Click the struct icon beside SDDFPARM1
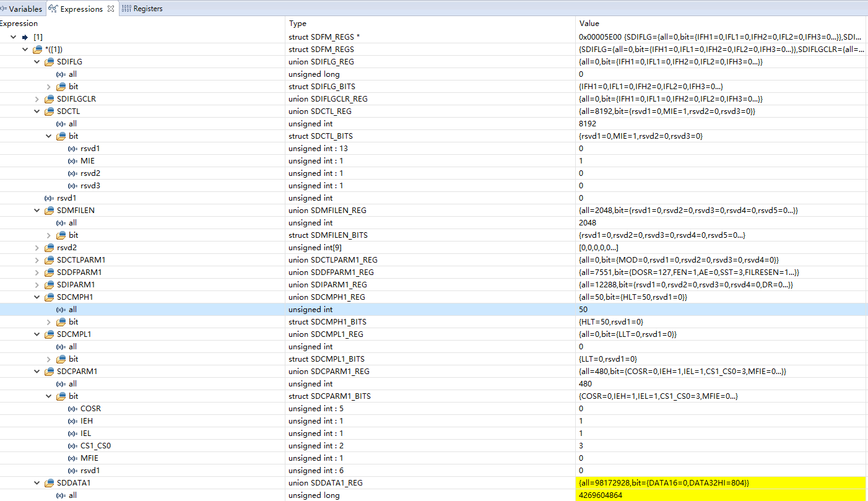Viewport: 868px width, 501px height. click(50, 272)
